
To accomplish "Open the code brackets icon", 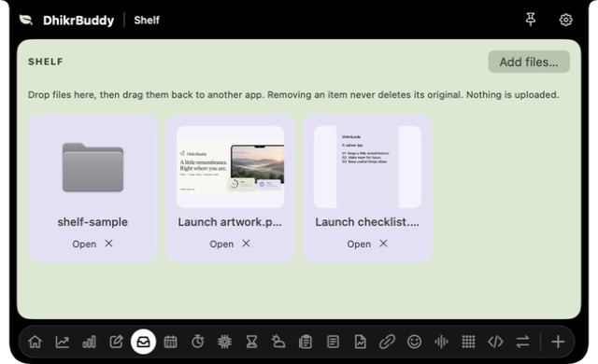I will [495, 342].
